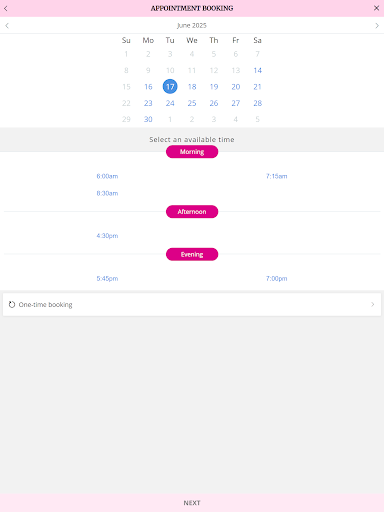This screenshot has width=384, height=512.
Task: Select the Morning time category
Action: (192, 152)
